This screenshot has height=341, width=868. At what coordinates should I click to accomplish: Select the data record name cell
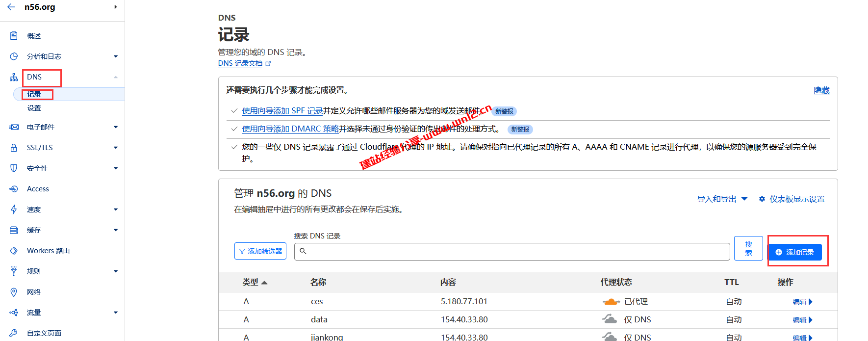click(319, 319)
